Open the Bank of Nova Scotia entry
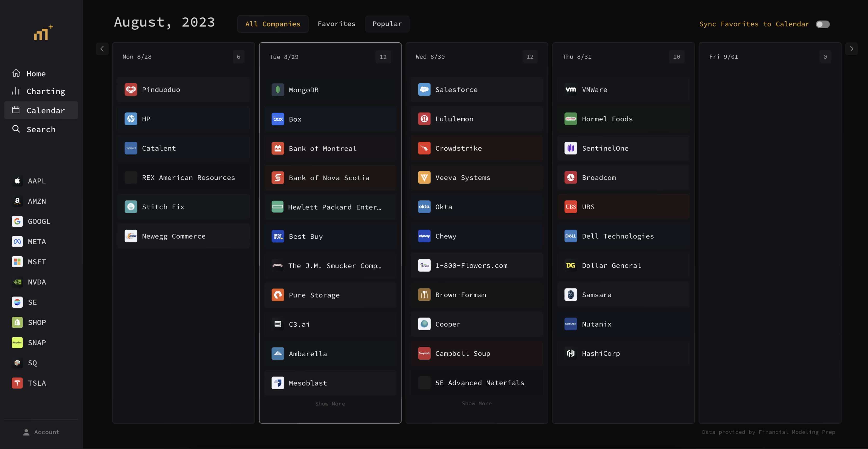 [330, 178]
